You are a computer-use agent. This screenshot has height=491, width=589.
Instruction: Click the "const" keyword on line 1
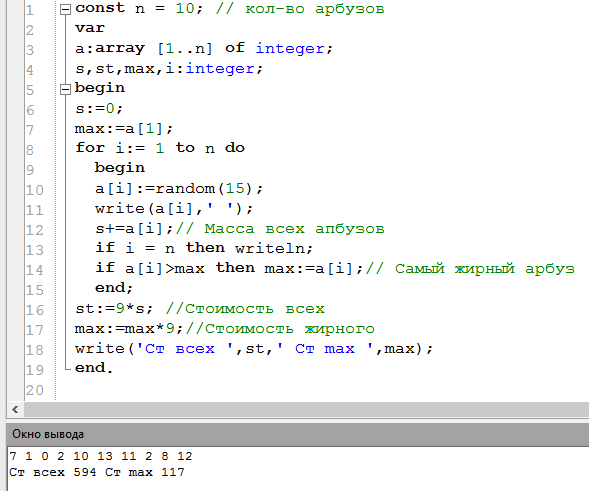[x=100, y=8]
